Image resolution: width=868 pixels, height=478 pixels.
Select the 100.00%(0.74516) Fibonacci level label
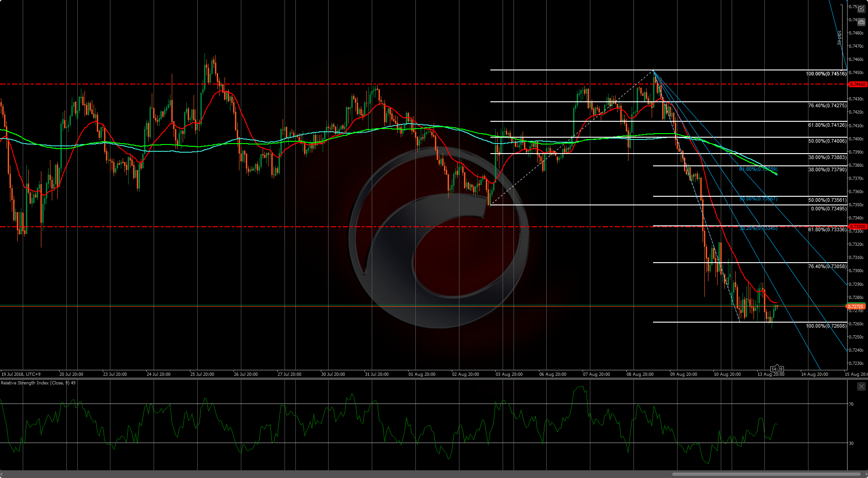826,74
